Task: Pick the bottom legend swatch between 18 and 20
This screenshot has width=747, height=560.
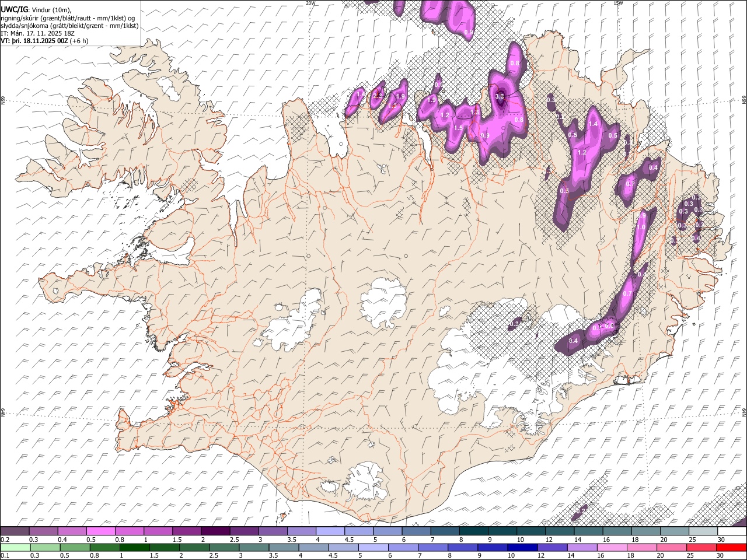Action: [641, 547]
